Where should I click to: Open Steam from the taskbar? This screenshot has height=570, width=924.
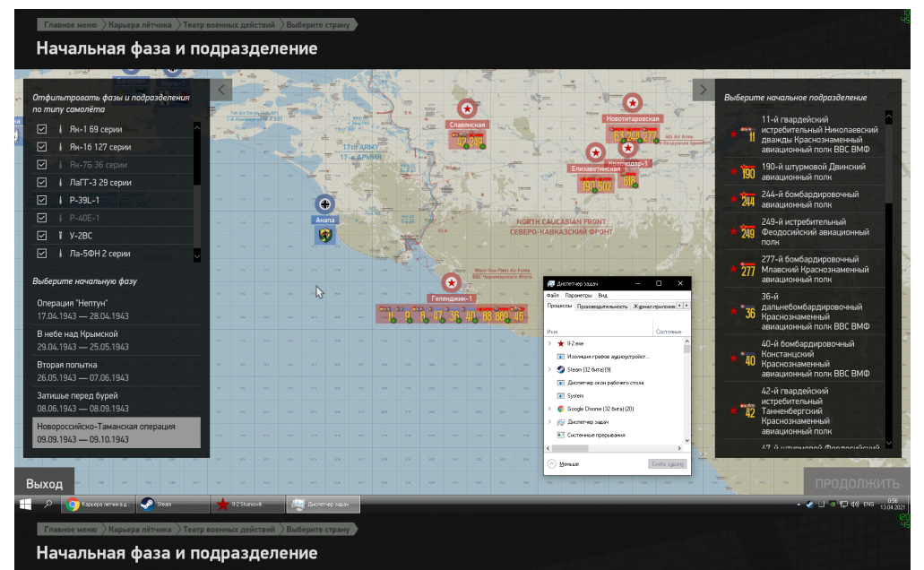click(172, 504)
